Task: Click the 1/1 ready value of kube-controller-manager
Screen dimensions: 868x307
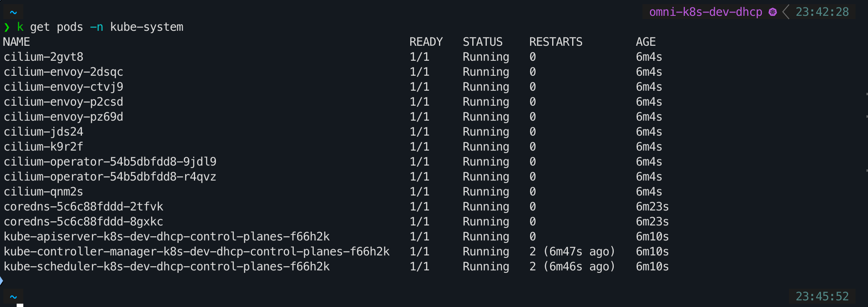Action: 419,252
